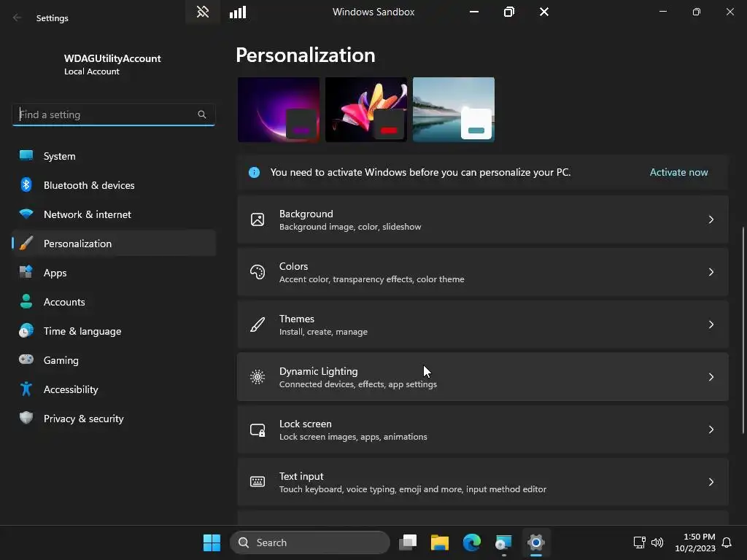Click the Find a setting search field

click(113, 114)
